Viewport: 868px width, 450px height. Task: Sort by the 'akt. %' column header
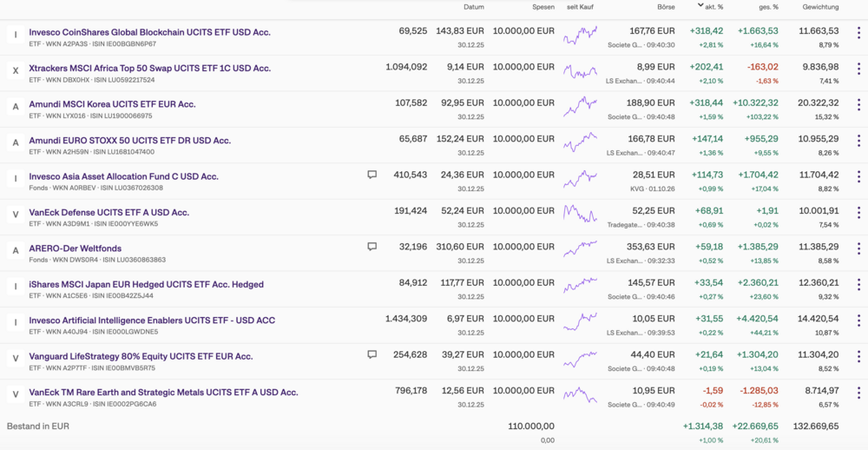711,7
